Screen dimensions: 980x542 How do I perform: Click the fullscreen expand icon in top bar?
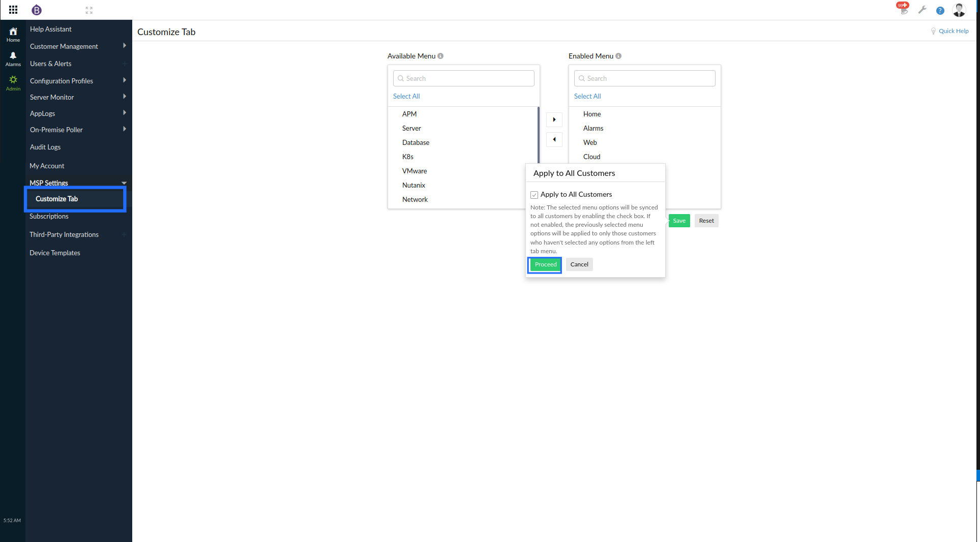89,10
